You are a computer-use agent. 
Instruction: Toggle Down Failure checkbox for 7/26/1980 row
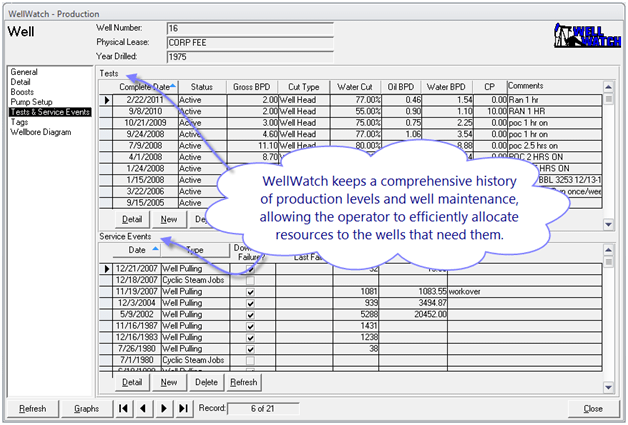[x=250, y=349]
